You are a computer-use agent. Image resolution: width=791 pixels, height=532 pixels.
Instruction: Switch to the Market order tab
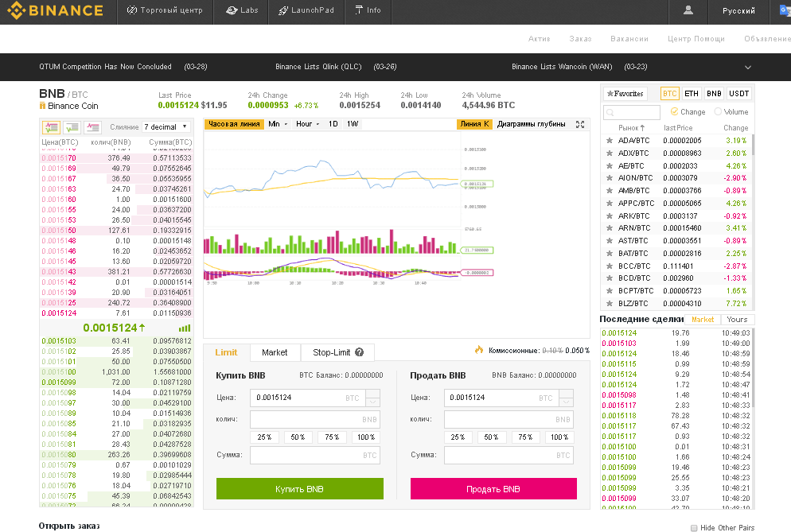(275, 352)
